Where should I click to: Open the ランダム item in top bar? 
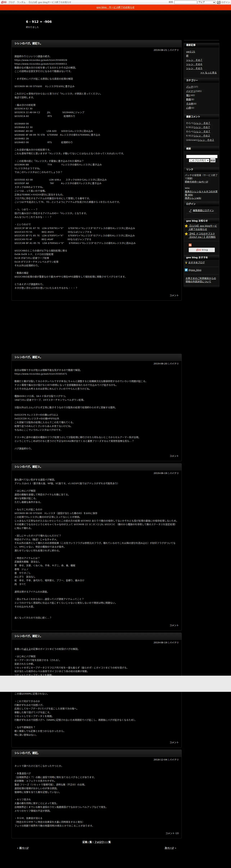coord(21,2)
